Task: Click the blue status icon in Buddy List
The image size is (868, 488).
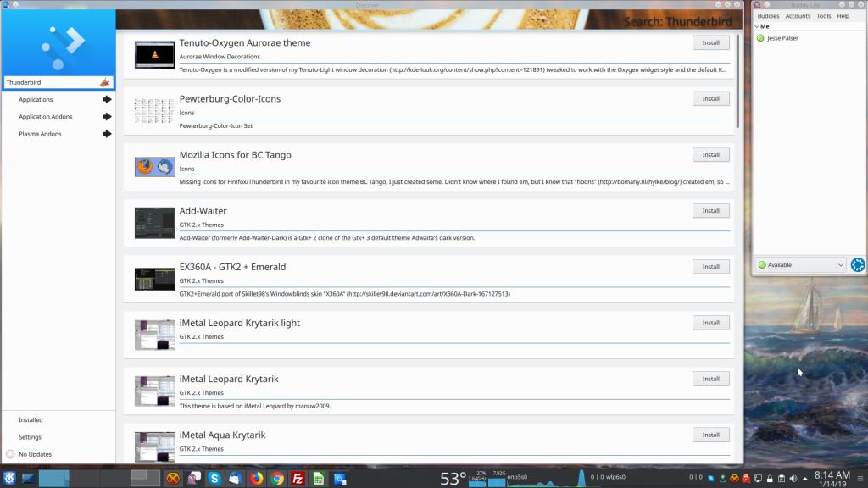Action: coord(857,265)
